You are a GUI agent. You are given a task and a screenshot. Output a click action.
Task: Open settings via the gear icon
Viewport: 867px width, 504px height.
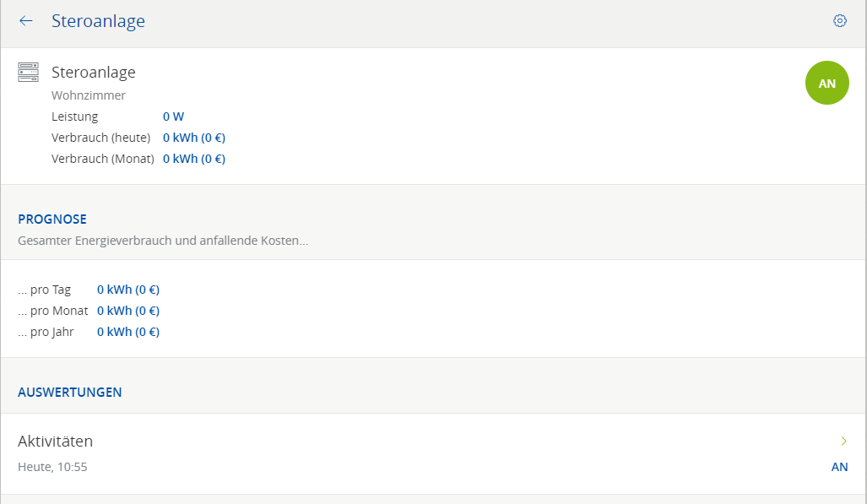pos(839,21)
